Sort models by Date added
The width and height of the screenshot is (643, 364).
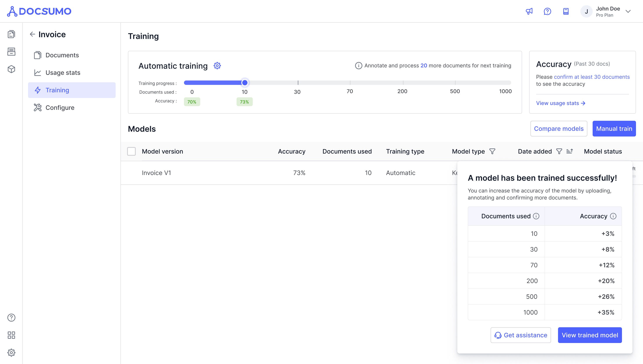point(569,151)
